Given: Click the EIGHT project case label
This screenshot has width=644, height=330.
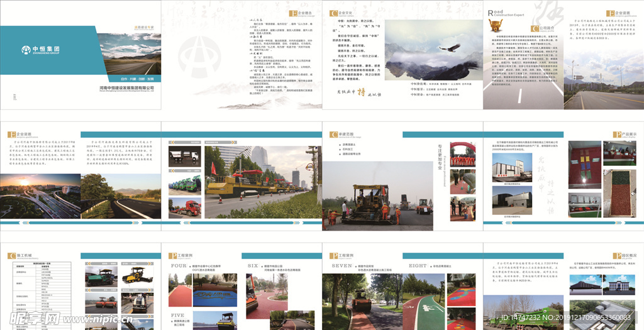Looking at the screenshot, I should coord(418,265).
